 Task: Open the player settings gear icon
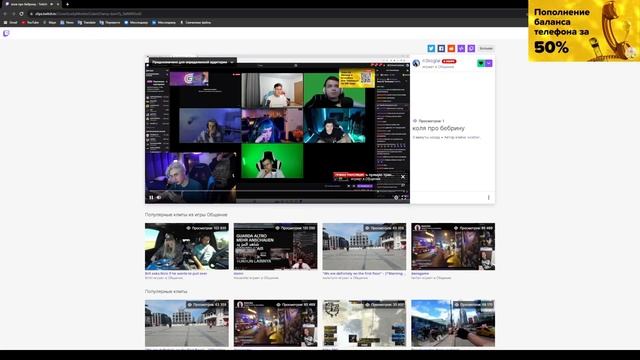tap(396, 198)
